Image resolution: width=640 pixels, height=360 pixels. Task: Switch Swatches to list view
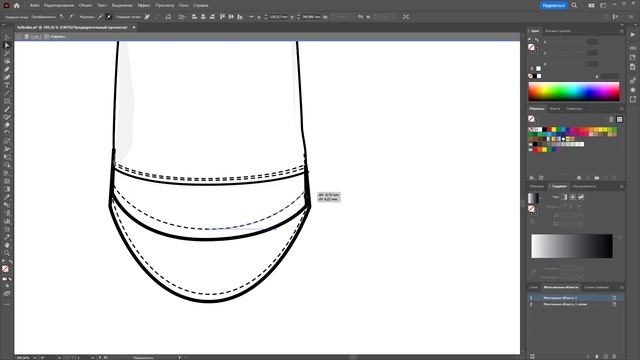click(x=611, y=119)
